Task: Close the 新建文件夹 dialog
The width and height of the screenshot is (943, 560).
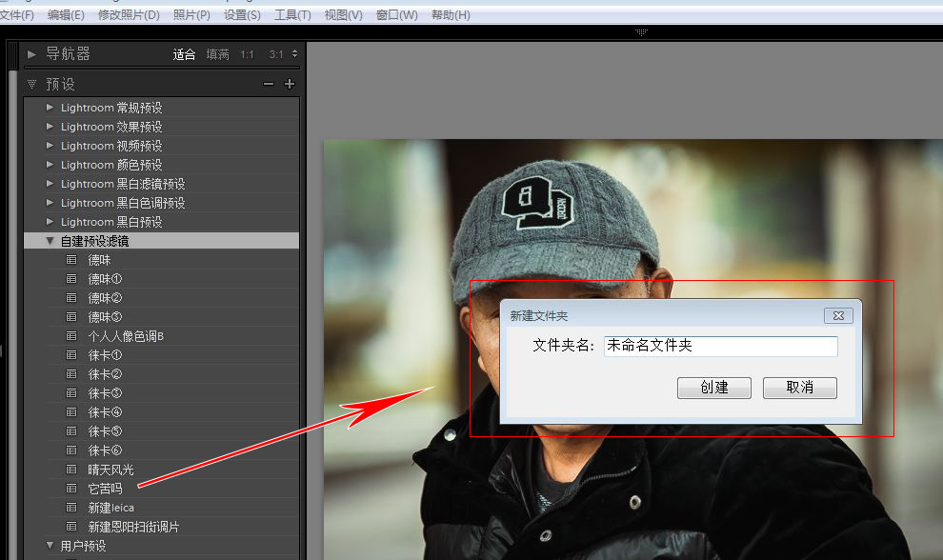Action: tap(838, 315)
